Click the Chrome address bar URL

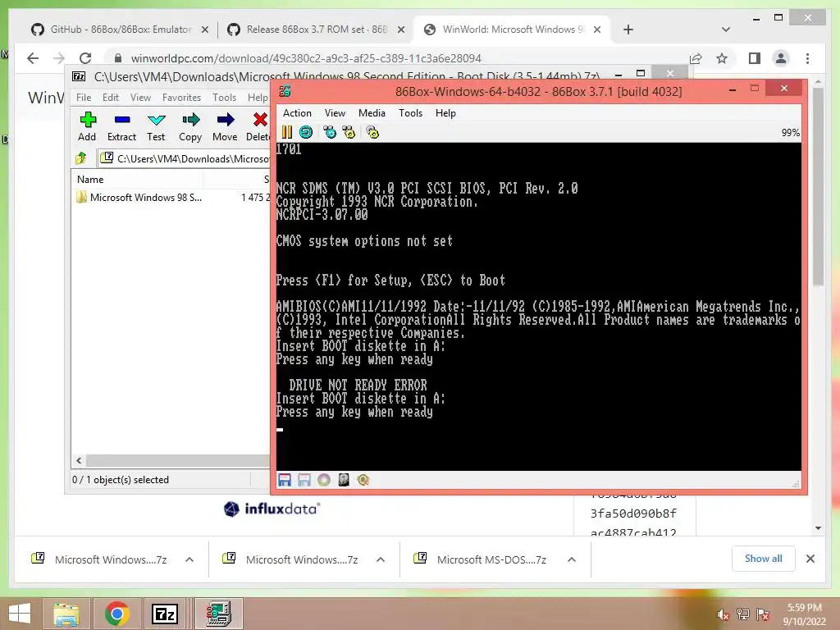[306, 58]
